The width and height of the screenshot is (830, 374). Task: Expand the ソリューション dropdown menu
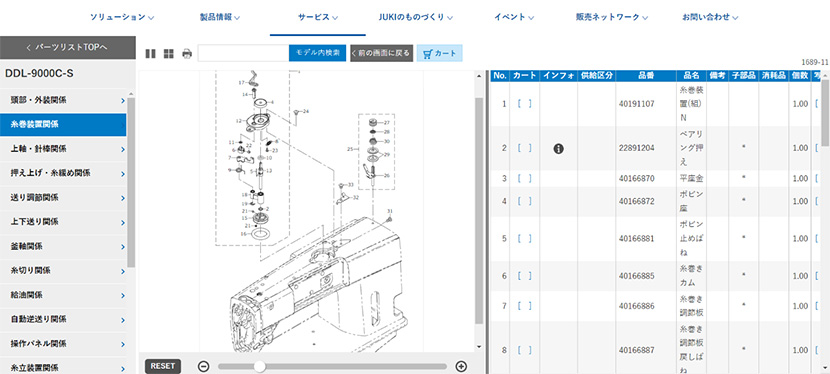point(122,17)
